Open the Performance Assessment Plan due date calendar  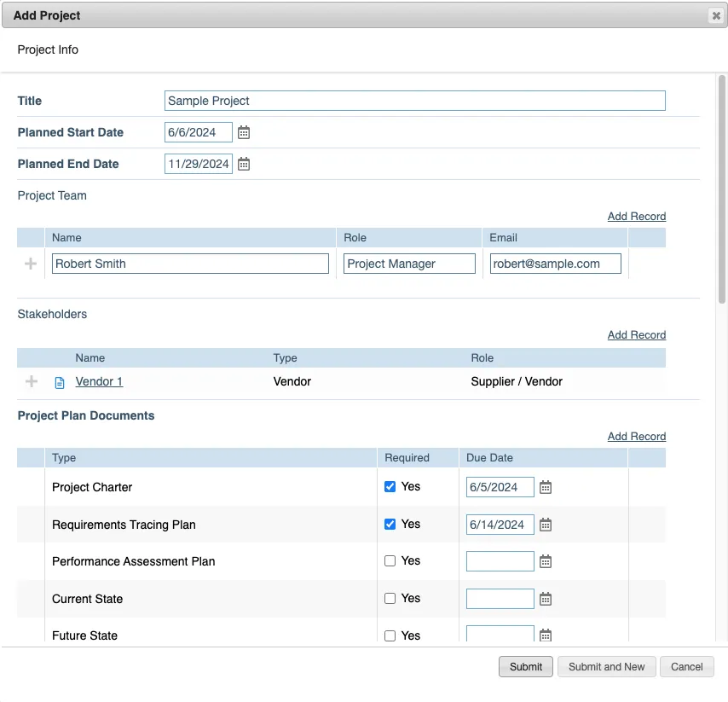(544, 560)
